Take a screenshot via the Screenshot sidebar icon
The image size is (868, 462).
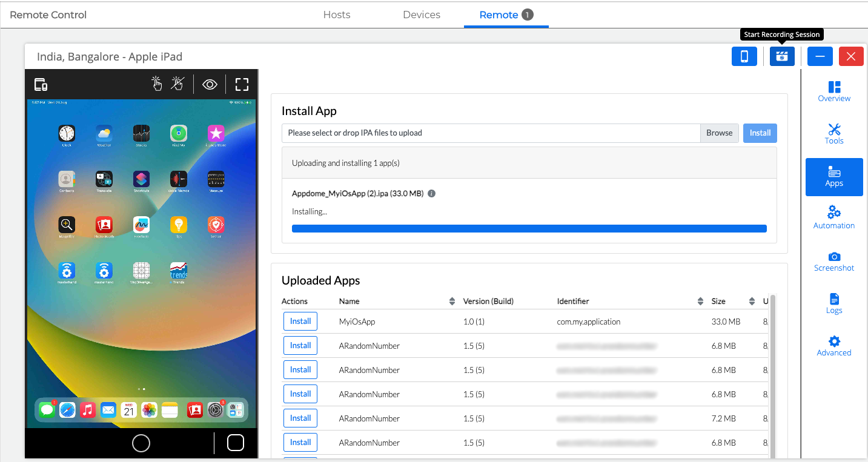tap(834, 260)
